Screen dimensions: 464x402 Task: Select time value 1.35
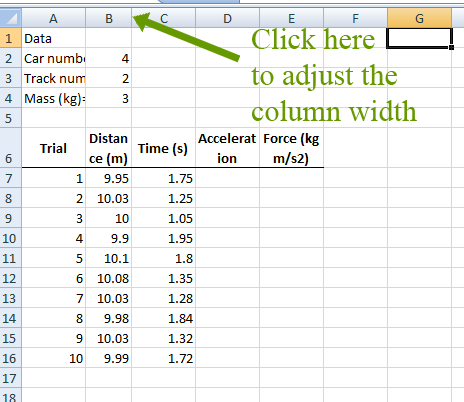164,278
